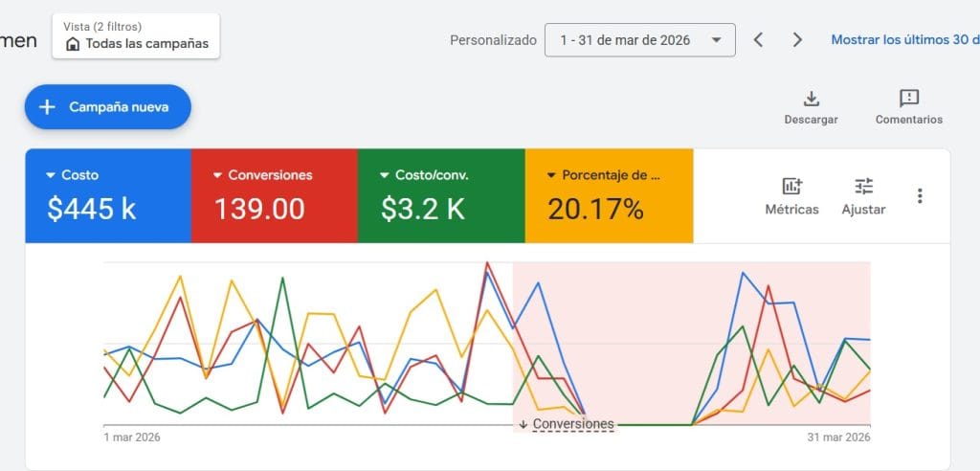Image resolution: width=980 pixels, height=471 pixels.
Task: Open the Todas las campañas view selector
Action: point(136,35)
